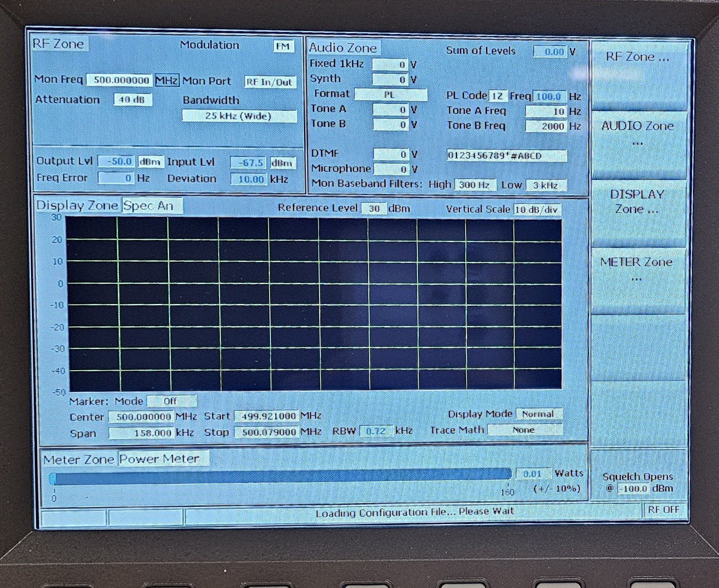Open the RF Zone softkey menu
The width and height of the screenshot is (719, 588).
point(638,75)
